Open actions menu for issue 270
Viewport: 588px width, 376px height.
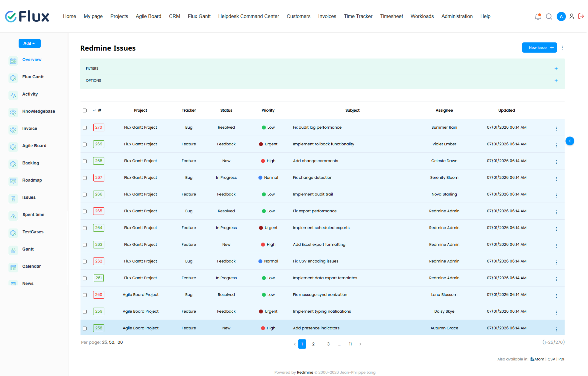tap(556, 128)
